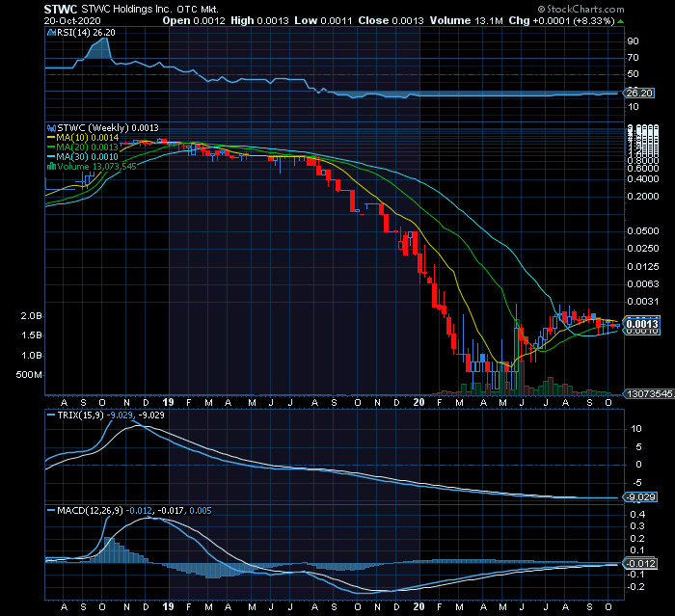Click the 50 level on the RSI axis
Viewport: 675px width, 616px height.
point(633,74)
